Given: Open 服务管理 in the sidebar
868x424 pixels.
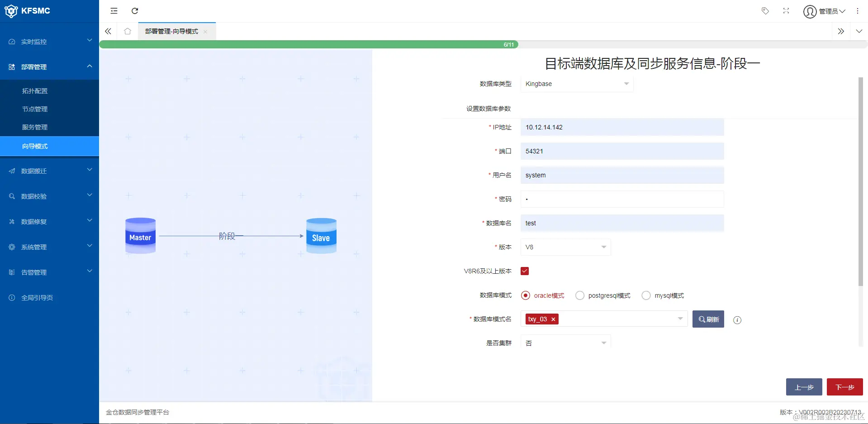Looking at the screenshot, I should [x=35, y=127].
